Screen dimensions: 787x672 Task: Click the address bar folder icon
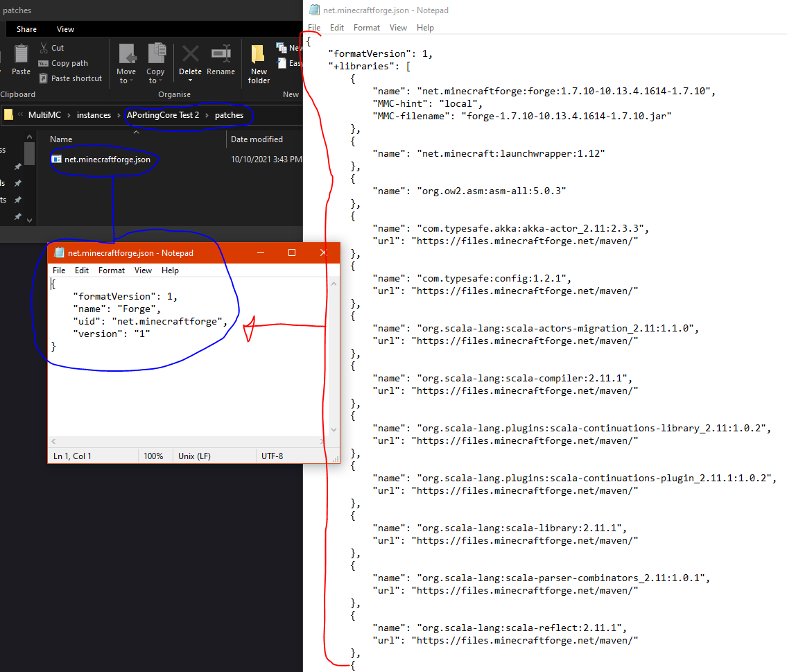[x=8, y=115]
